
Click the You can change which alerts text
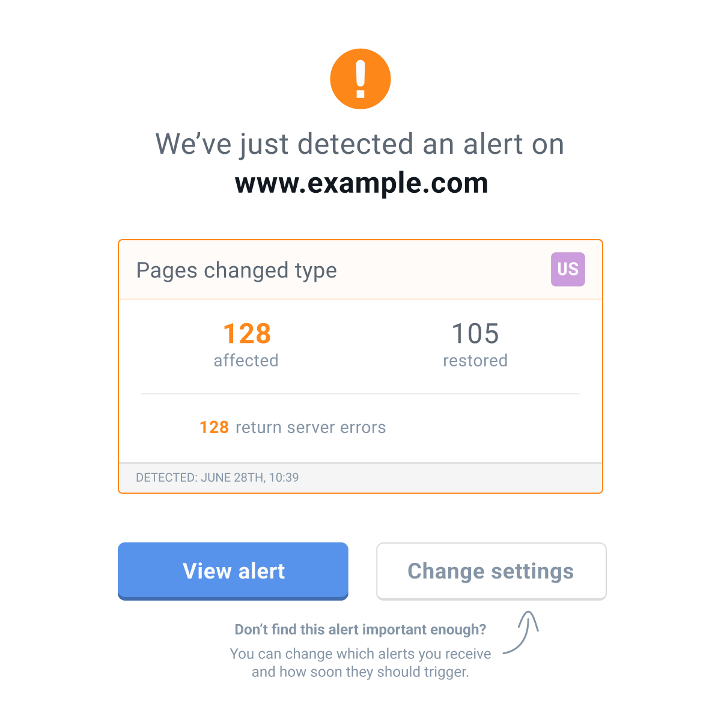(x=360, y=654)
